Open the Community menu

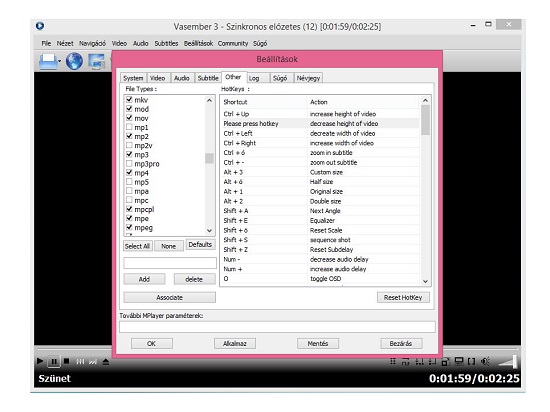pos(233,43)
